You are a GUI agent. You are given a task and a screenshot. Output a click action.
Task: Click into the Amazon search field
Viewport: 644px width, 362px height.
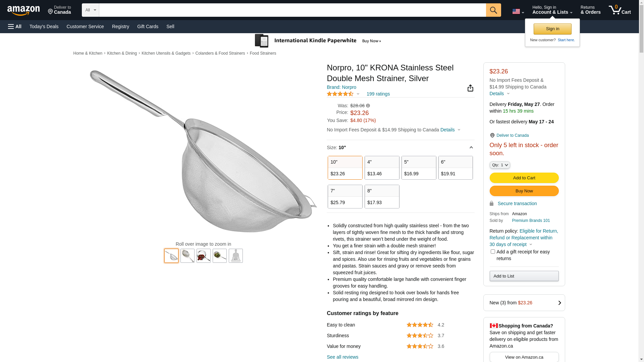[x=292, y=10]
